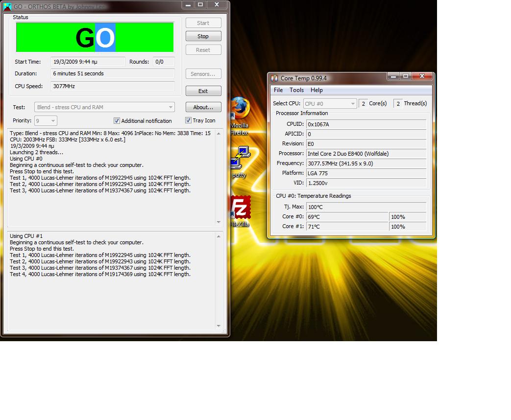The height and width of the screenshot is (420, 511).
Task: Click the Core #1 load 100% cell
Action: coord(408,227)
